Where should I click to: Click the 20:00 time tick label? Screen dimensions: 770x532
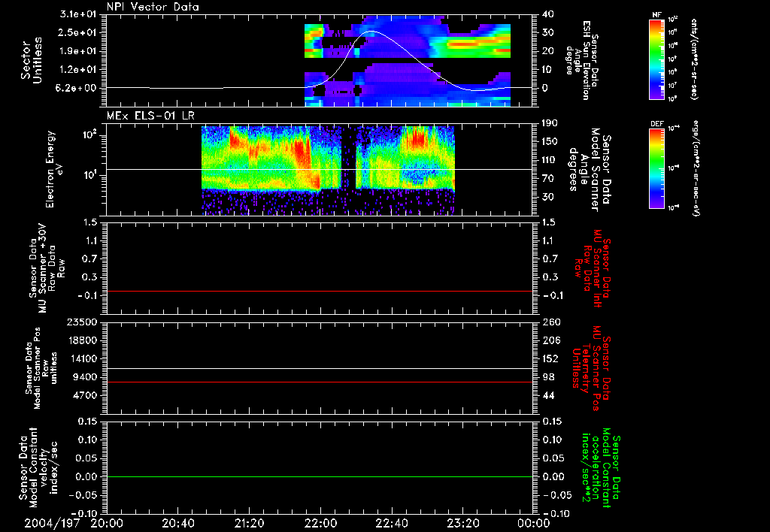click(x=107, y=524)
